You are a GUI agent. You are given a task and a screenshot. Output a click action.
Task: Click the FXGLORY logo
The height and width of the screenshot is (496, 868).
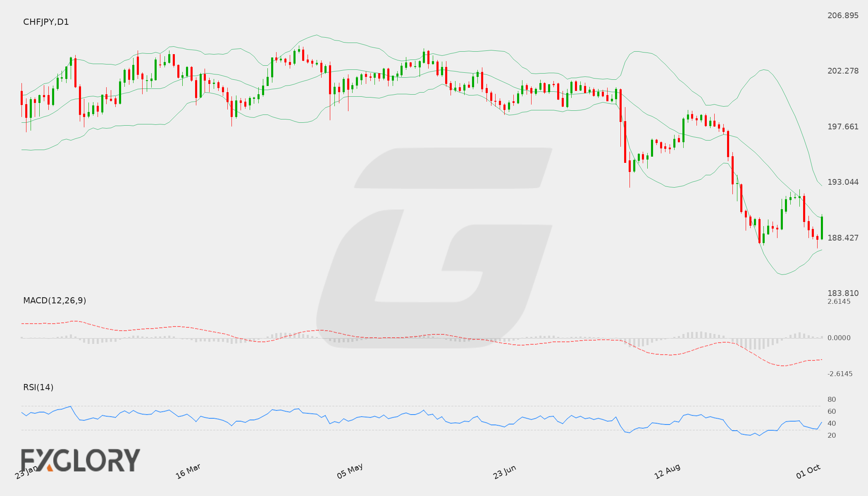81,460
